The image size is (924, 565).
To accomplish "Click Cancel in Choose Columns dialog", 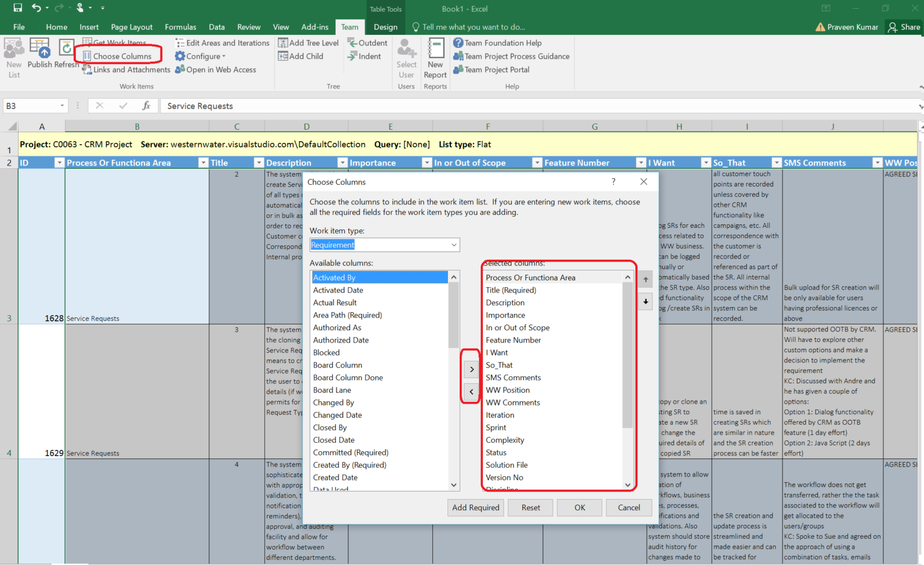I will coord(629,507).
